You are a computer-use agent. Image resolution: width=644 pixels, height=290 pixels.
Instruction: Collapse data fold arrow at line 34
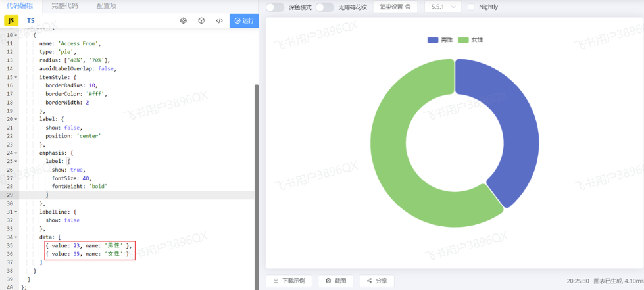[16, 237]
